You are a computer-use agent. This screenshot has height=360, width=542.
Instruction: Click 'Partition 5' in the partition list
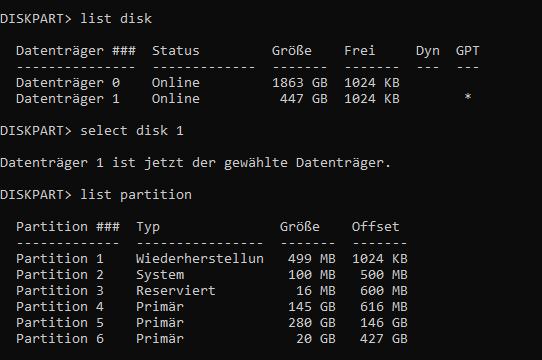[x=60, y=323]
